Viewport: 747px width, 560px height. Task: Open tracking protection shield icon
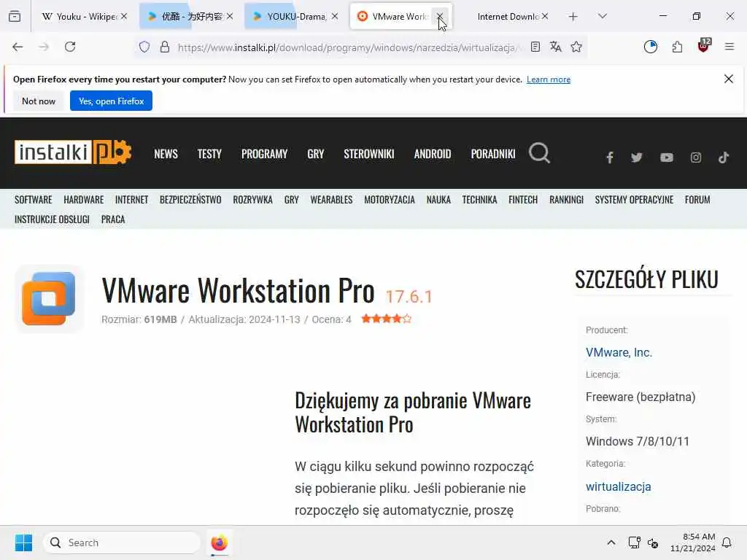[144, 47]
